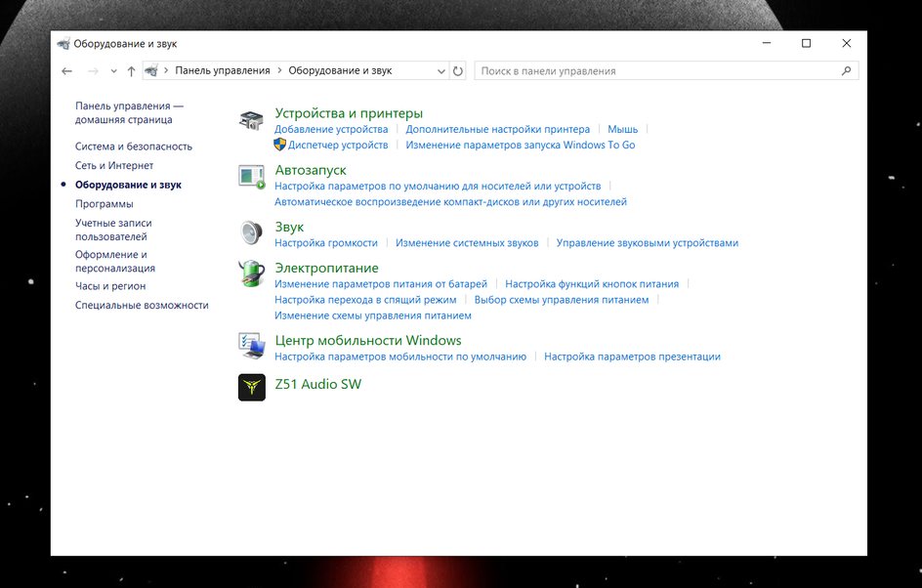Select Система и безопасность in sidebar
922x588 pixels.
(x=134, y=147)
